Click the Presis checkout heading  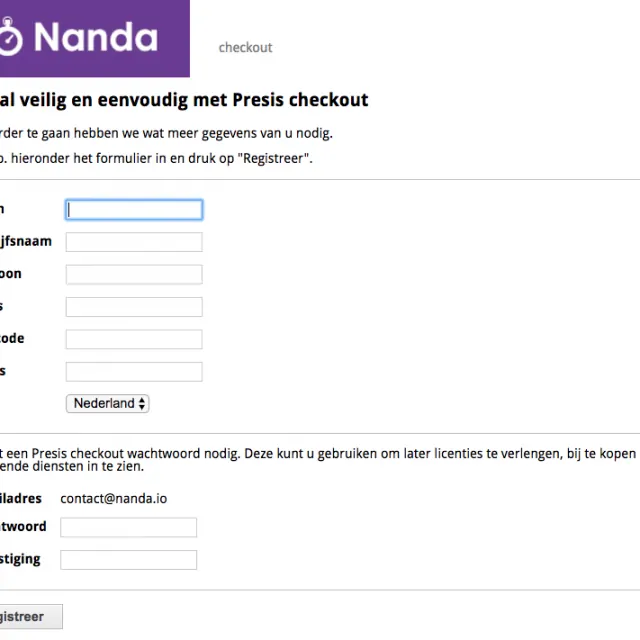[184, 100]
